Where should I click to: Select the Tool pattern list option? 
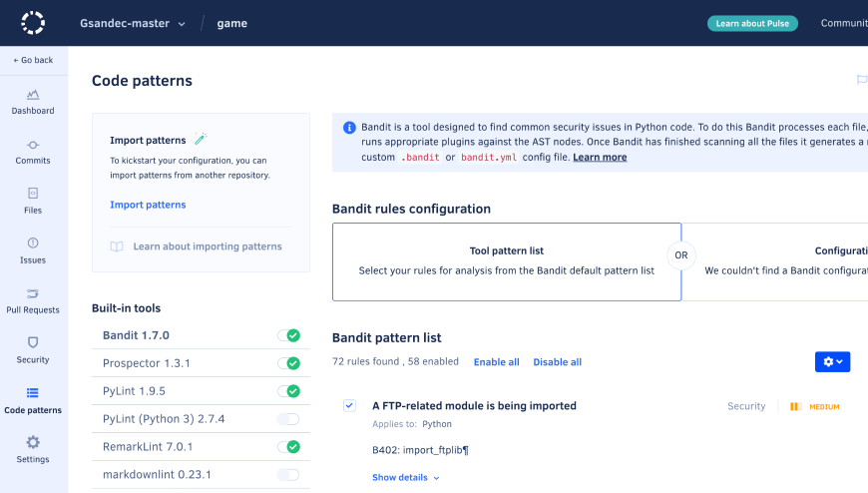(507, 261)
